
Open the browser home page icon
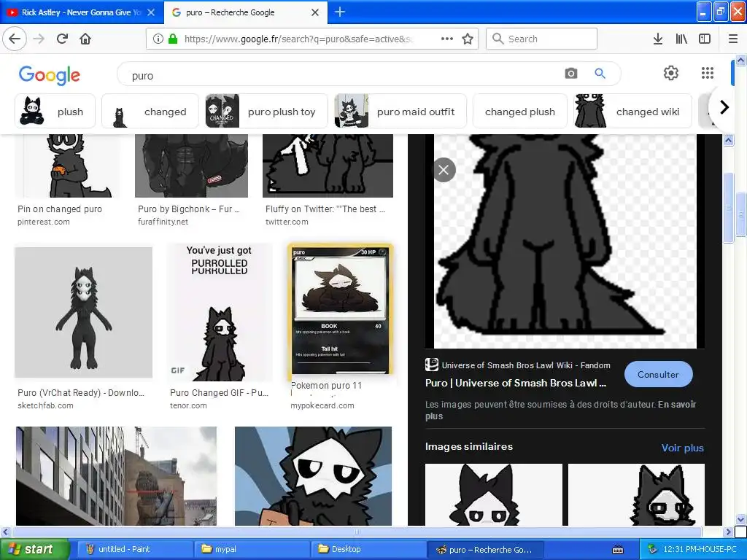pos(85,39)
